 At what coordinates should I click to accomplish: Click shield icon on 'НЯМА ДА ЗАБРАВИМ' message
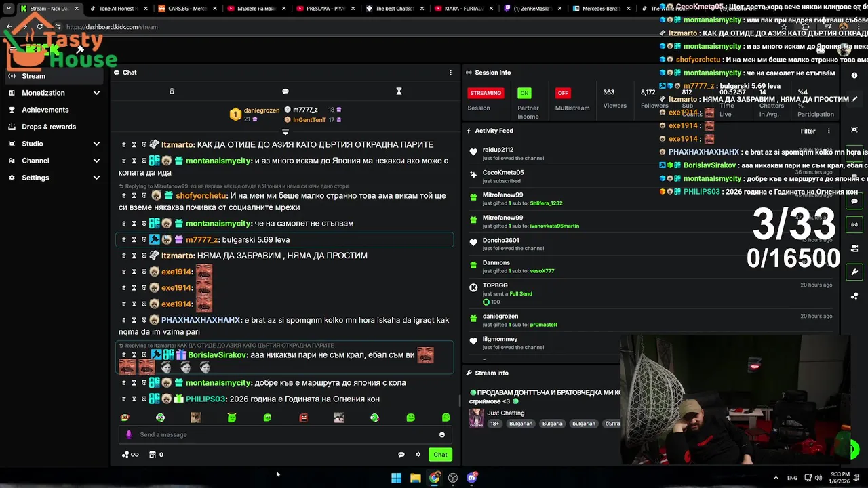(x=144, y=256)
